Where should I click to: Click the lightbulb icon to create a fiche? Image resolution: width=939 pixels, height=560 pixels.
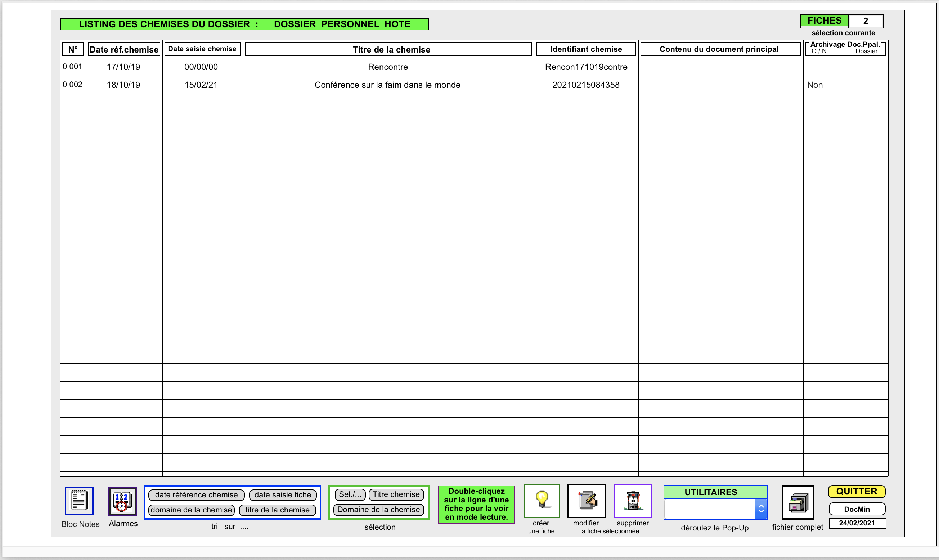pos(542,501)
